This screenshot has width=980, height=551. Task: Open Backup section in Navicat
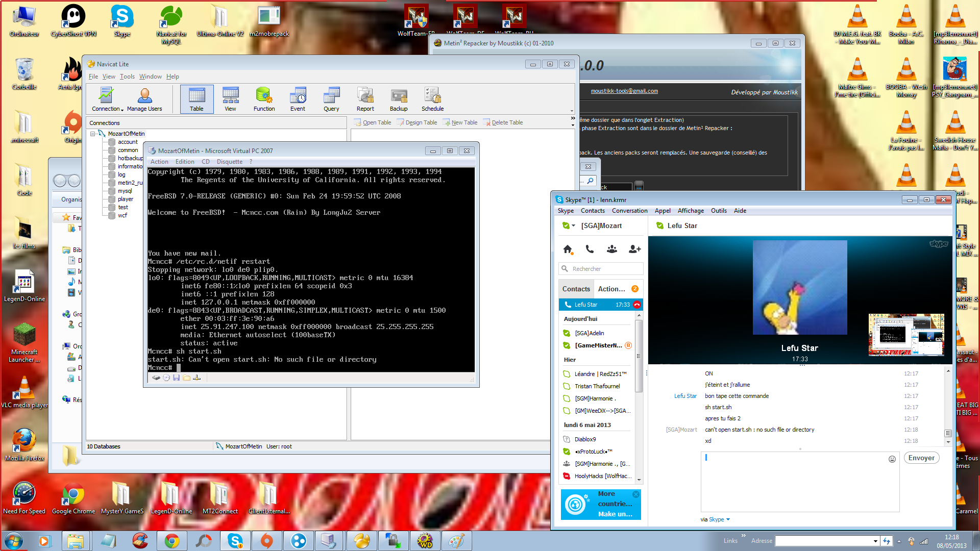[399, 99]
